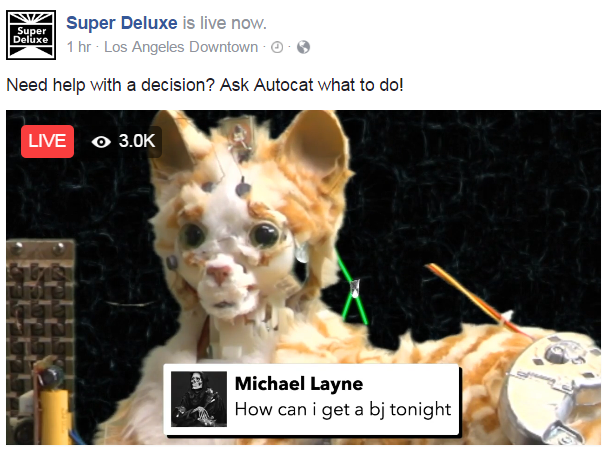Click the green wires in the video
The image size is (608, 454).
(351, 289)
